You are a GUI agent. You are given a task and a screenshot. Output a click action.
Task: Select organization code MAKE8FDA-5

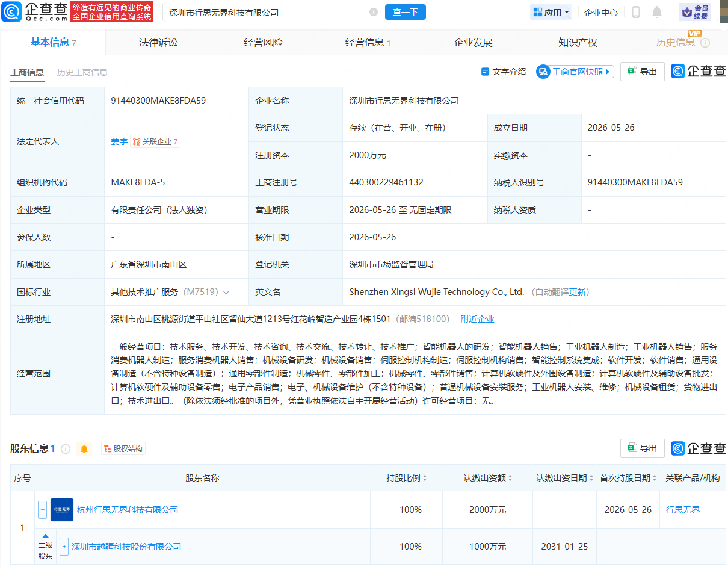138,182
